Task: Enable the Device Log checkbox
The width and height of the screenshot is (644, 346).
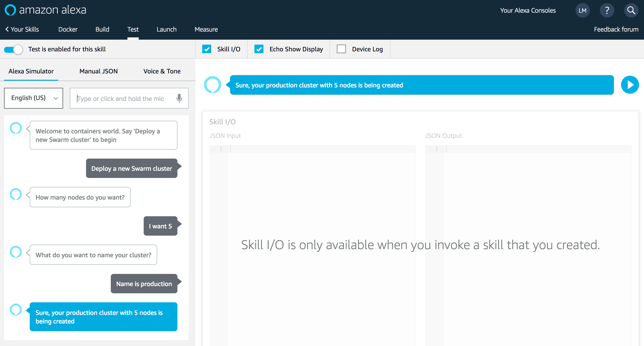Action: [341, 49]
